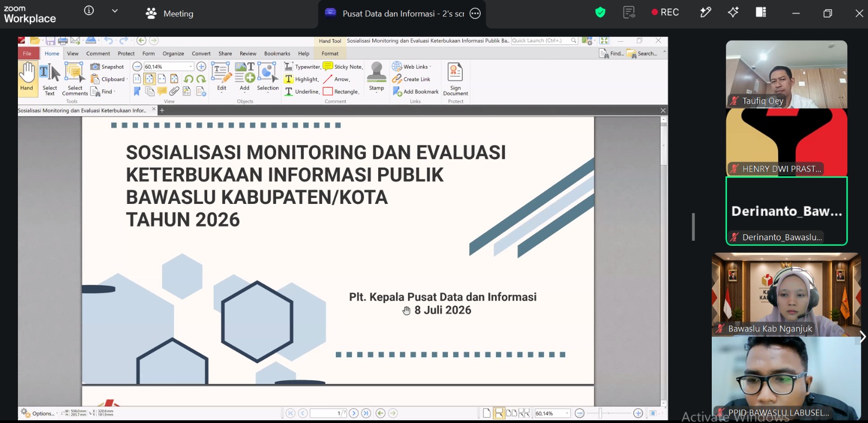868x423 pixels.
Task: Set actual size 1:1 page view
Action: click(137, 79)
